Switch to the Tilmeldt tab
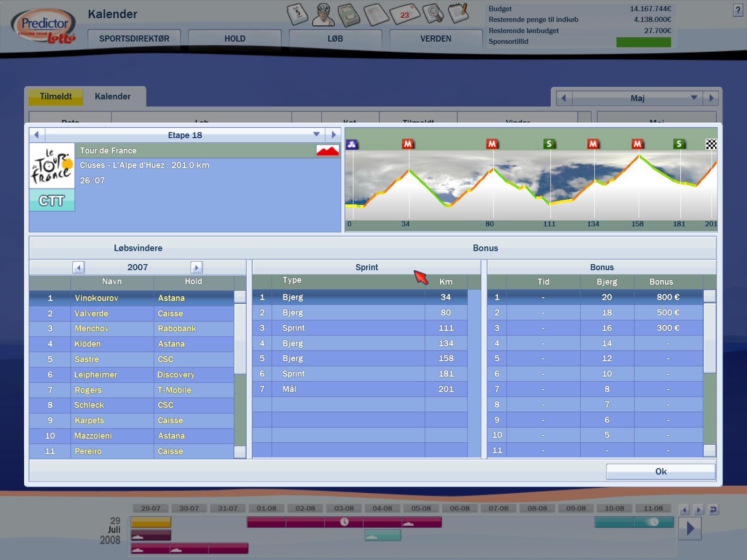Viewport: 747px width, 560px height. (x=56, y=97)
